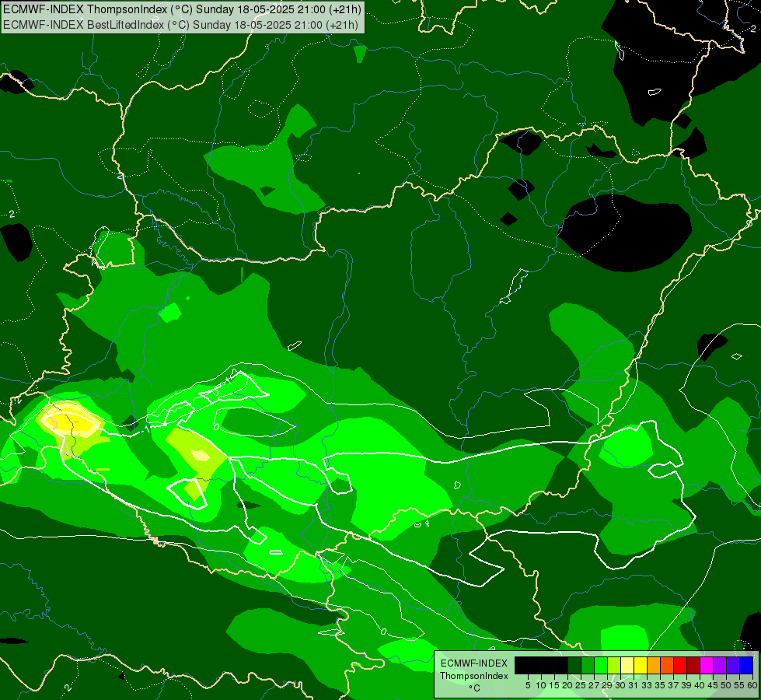Click the dark green 20–25 legend swatch
761x700 pixels.
point(574,665)
